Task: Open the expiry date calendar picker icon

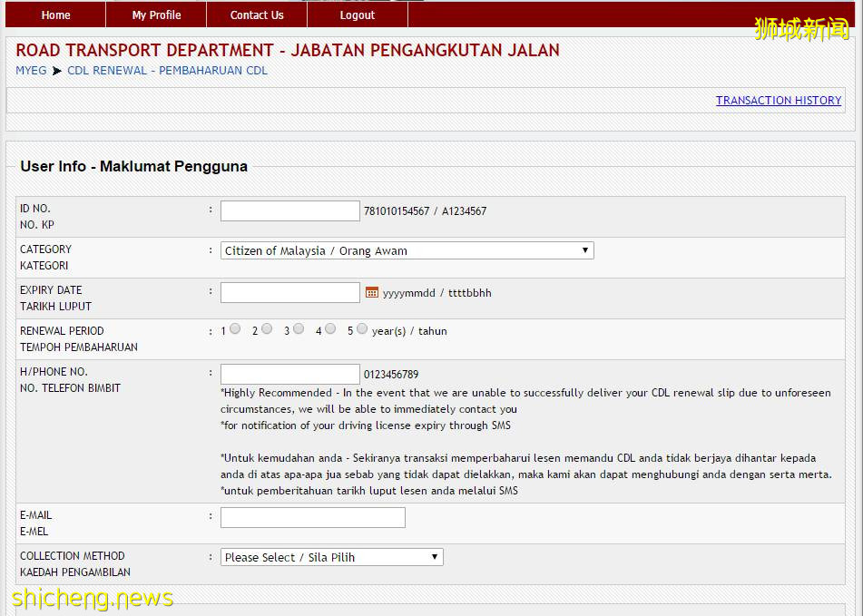Action: (371, 292)
